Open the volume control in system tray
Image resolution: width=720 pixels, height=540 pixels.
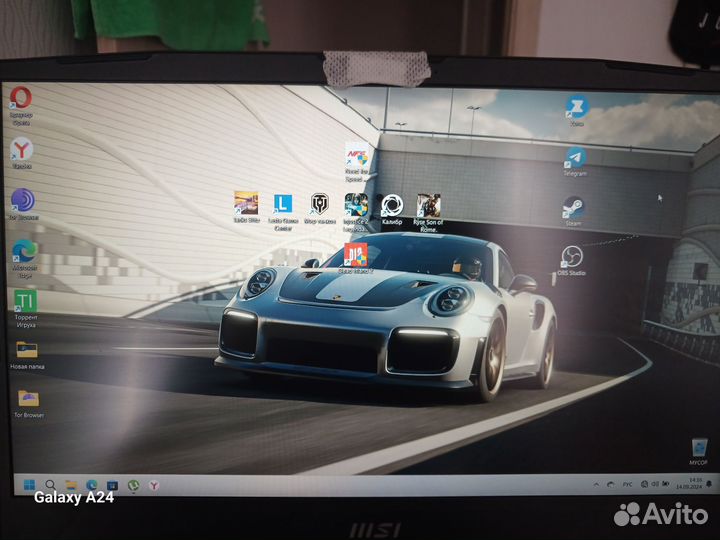tap(655, 484)
